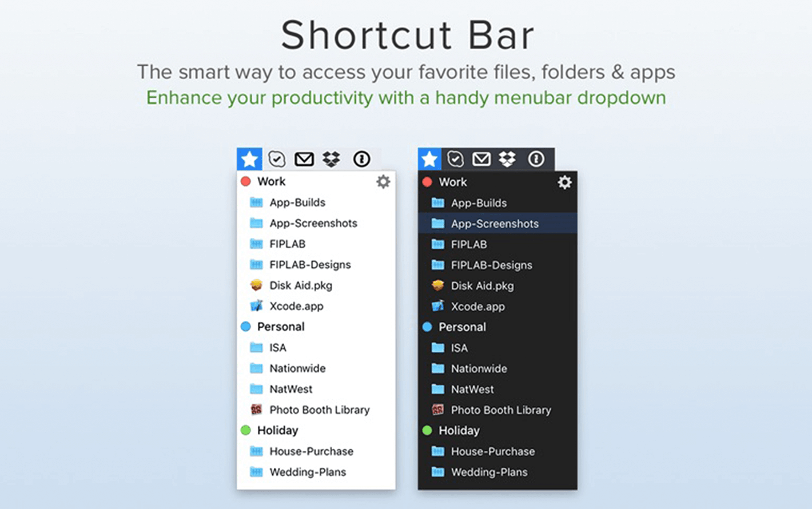Open App-Screenshots in the light dropdown
The width and height of the screenshot is (812, 509).
[316, 223]
